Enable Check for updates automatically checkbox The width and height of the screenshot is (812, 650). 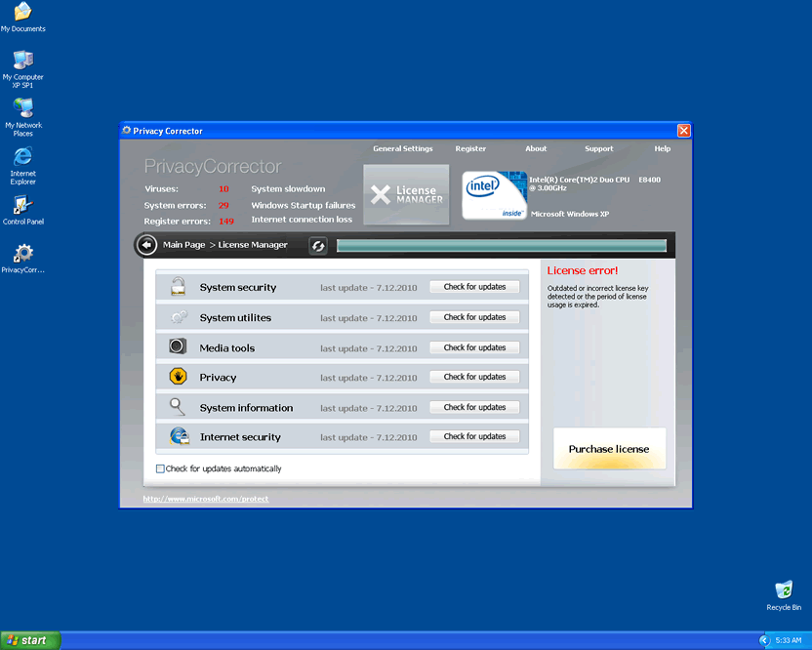click(161, 469)
